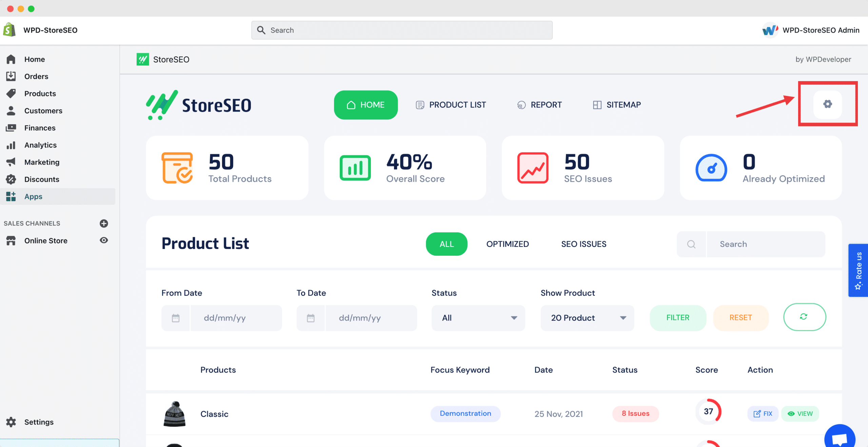
Task: Click the 8 Issues status badge
Action: tap(636, 414)
